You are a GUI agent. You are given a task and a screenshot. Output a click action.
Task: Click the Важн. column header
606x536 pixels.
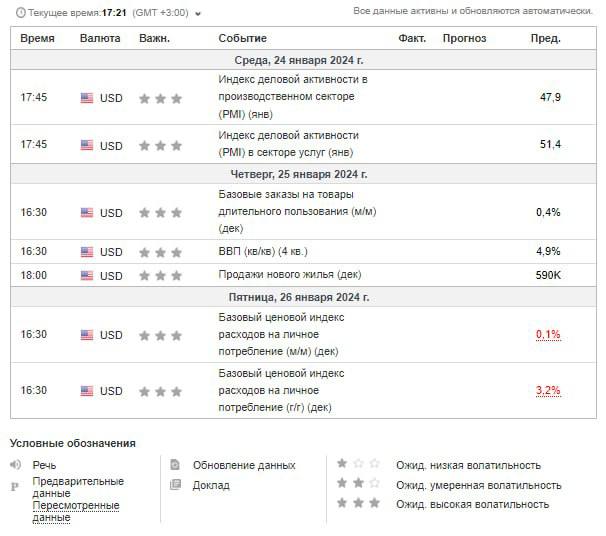(154, 38)
